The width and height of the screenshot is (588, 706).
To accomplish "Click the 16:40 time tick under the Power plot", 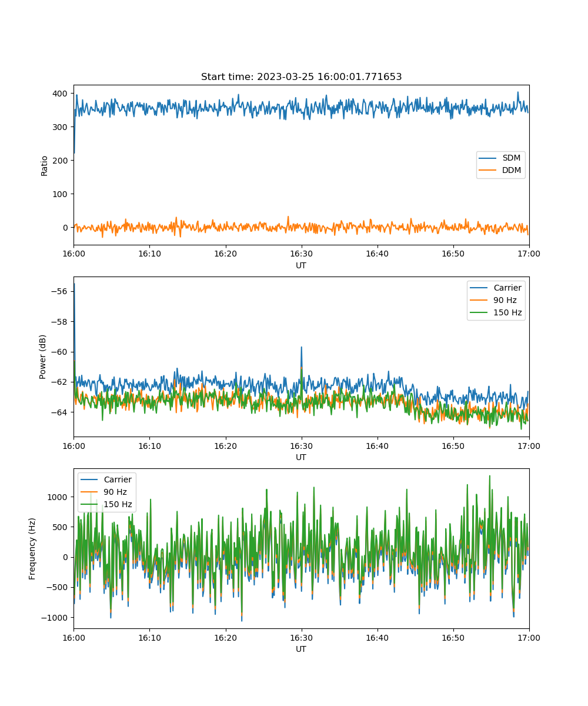I will 377,445.
